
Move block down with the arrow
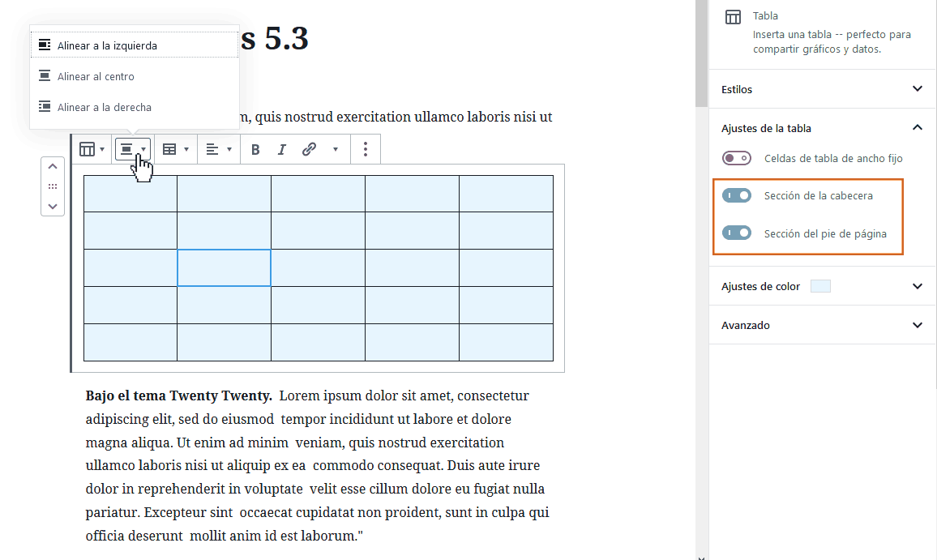tap(53, 206)
